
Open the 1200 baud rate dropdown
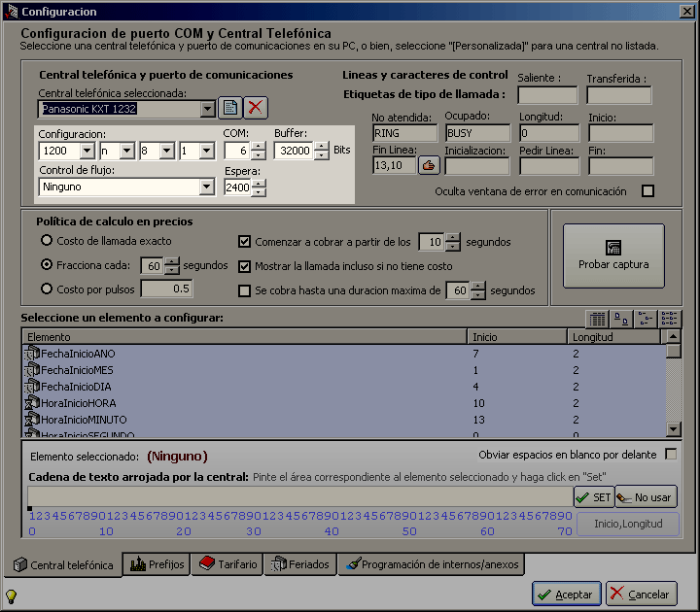tap(87, 151)
